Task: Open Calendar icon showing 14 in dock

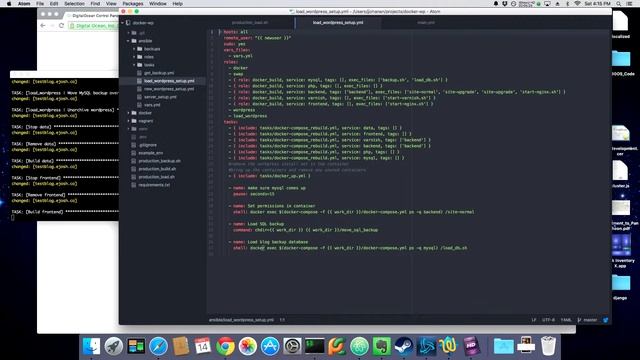Action: pos(202,346)
